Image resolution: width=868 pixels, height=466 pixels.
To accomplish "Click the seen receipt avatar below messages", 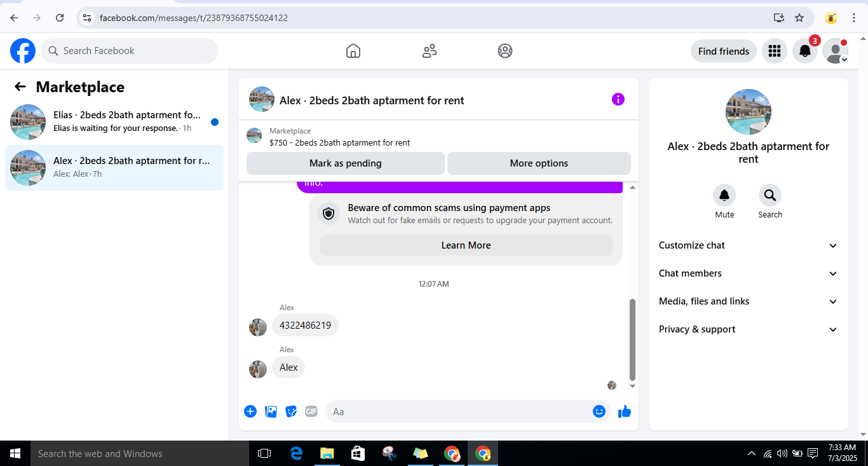I will pos(612,385).
